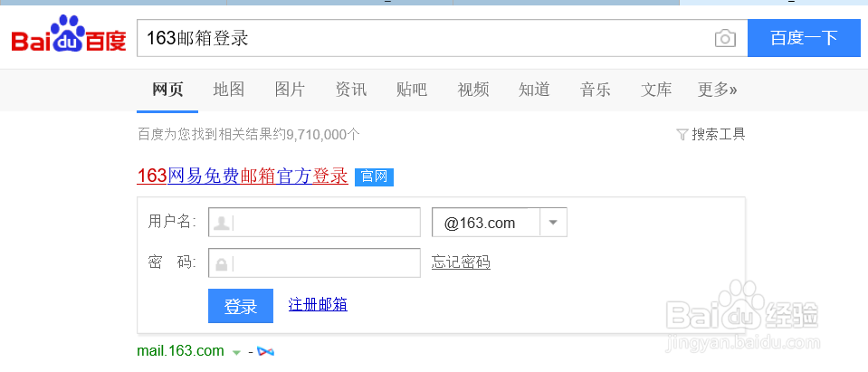
Task: Click the blue 登录 button
Action: click(241, 306)
